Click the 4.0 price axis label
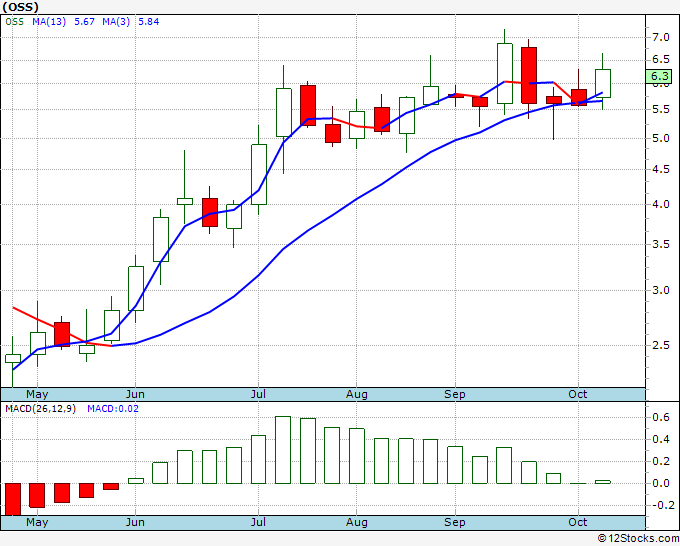This screenshot has height=546, width=680. tap(661, 204)
